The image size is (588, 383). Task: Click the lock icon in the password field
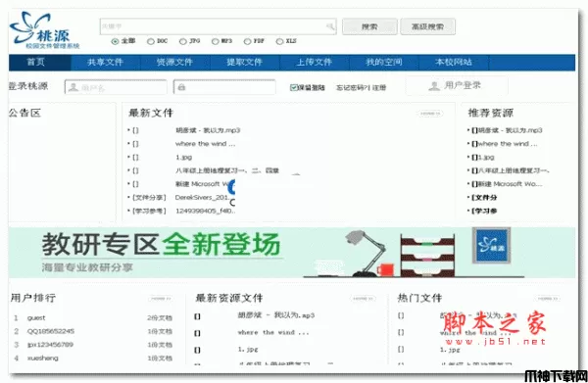181,87
